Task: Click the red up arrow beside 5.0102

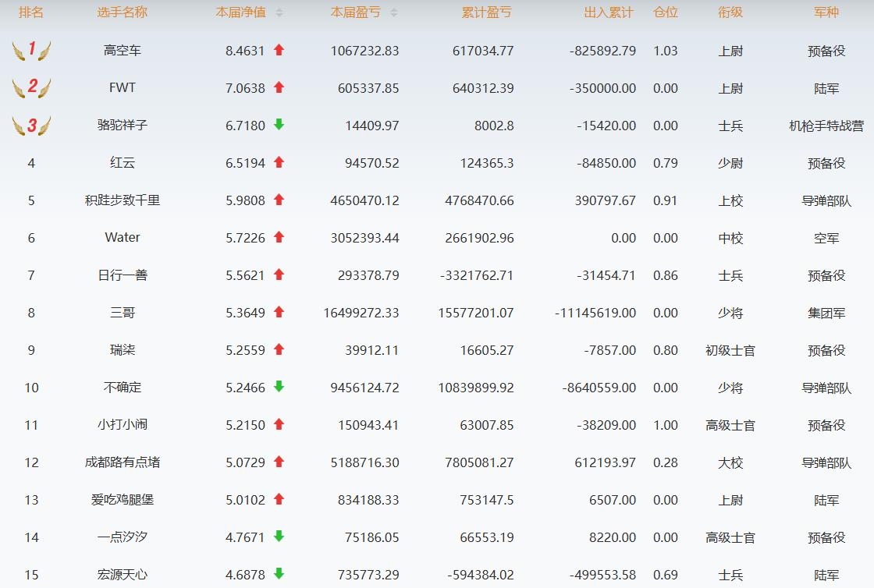Action: pos(279,499)
